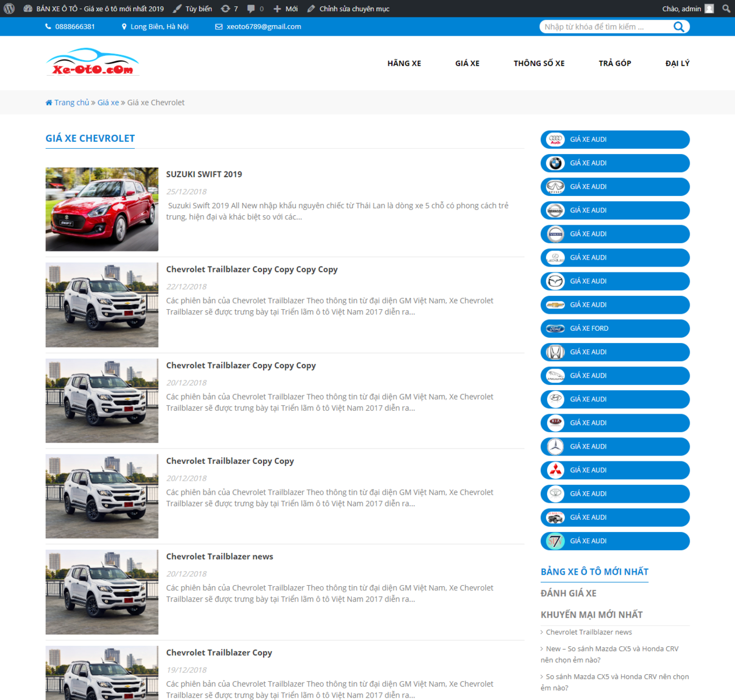Open sidebar link Chevrolet Trailblazer news
This screenshot has height=700, width=735.
589,632
